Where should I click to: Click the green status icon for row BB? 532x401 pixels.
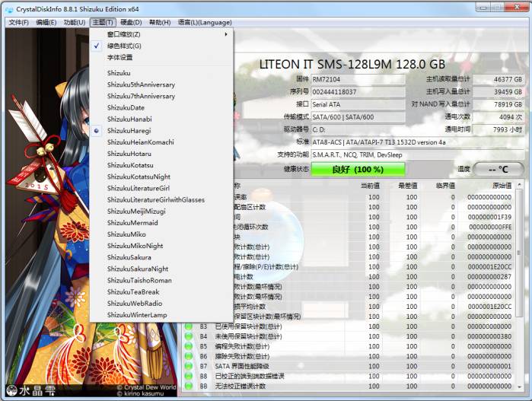[189, 386]
